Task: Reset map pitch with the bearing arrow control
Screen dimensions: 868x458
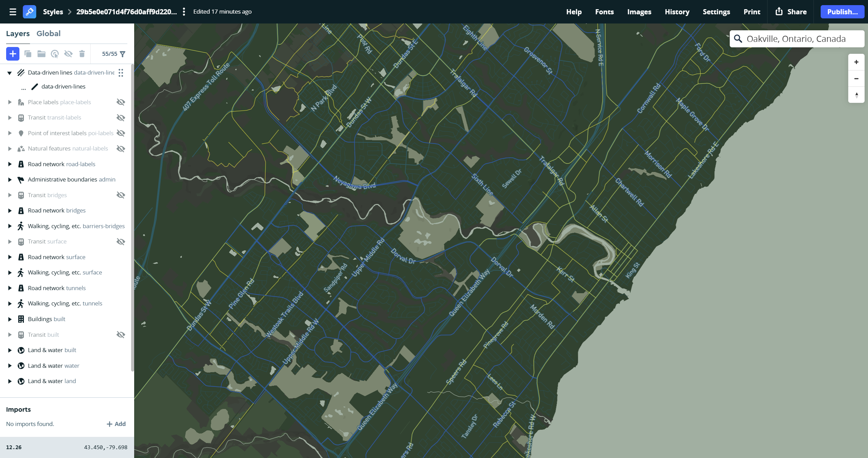Action: [x=856, y=95]
